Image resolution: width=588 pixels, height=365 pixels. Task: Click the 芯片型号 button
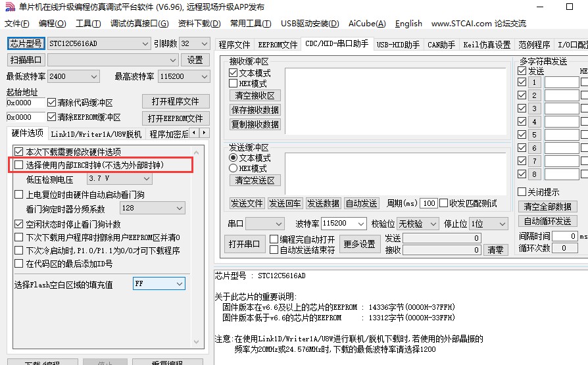tap(26, 43)
